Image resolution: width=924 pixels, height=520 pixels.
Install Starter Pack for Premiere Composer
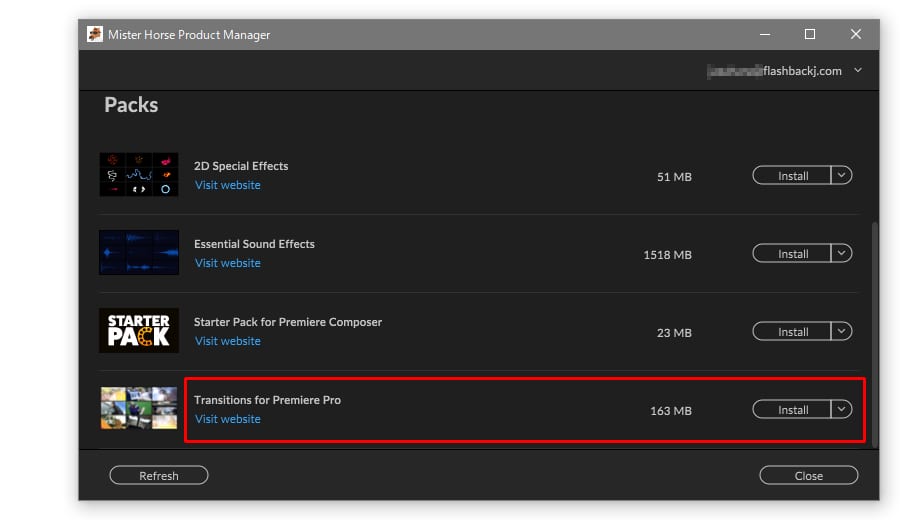(792, 332)
